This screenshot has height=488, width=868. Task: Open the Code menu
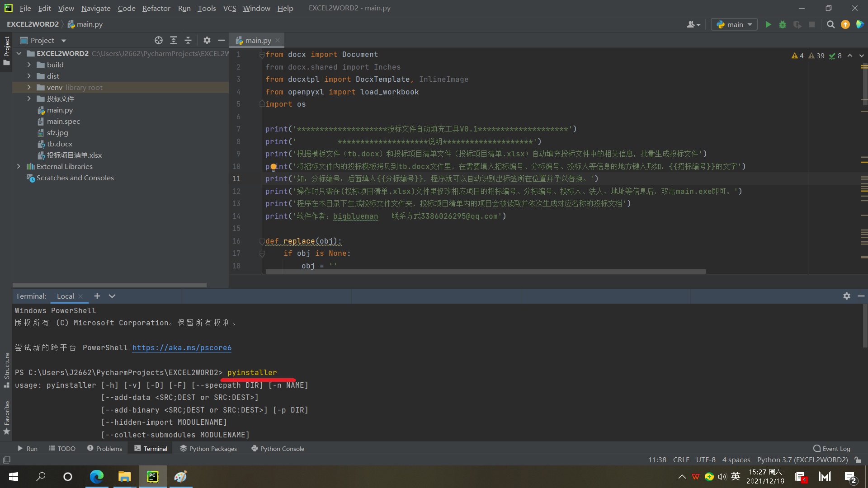point(127,8)
